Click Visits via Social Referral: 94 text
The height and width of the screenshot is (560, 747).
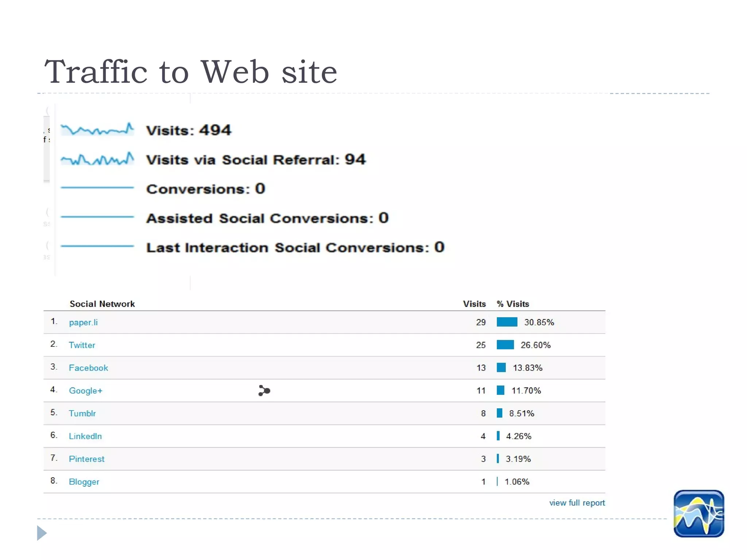point(256,159)
